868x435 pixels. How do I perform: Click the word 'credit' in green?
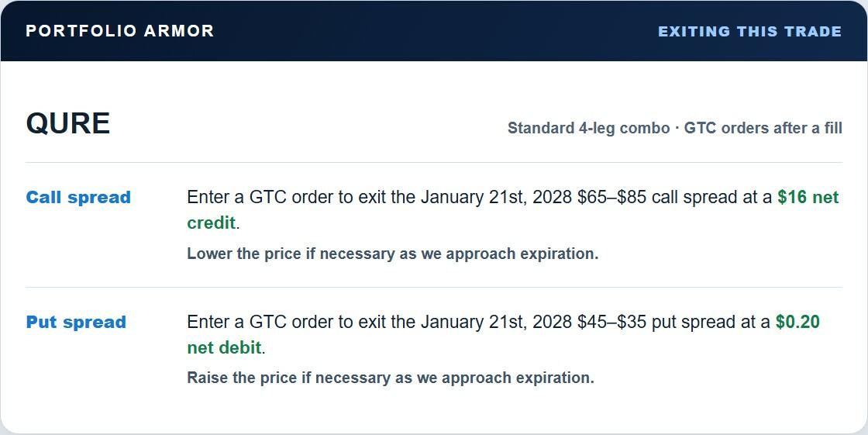[x=211, y=223]
